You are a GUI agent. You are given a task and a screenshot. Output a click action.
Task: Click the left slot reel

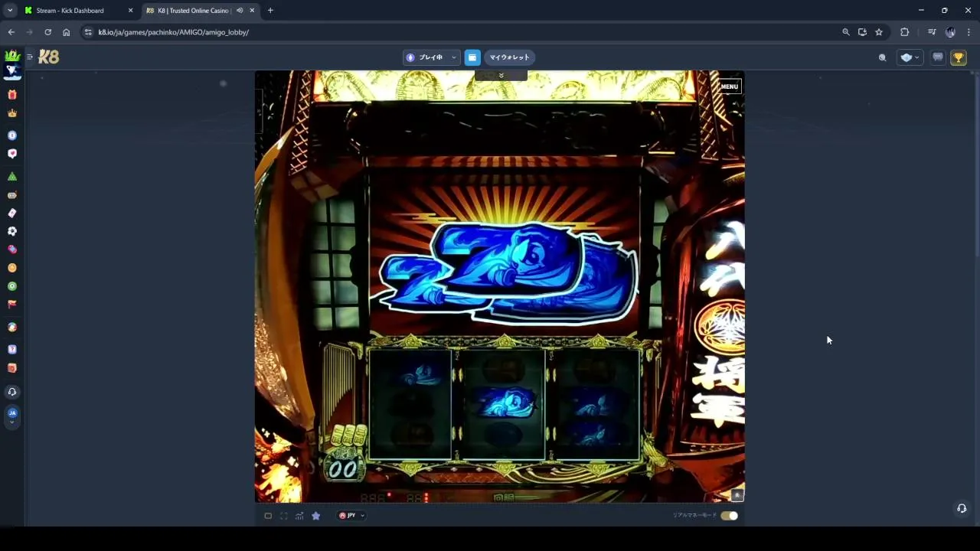point(410,405)
